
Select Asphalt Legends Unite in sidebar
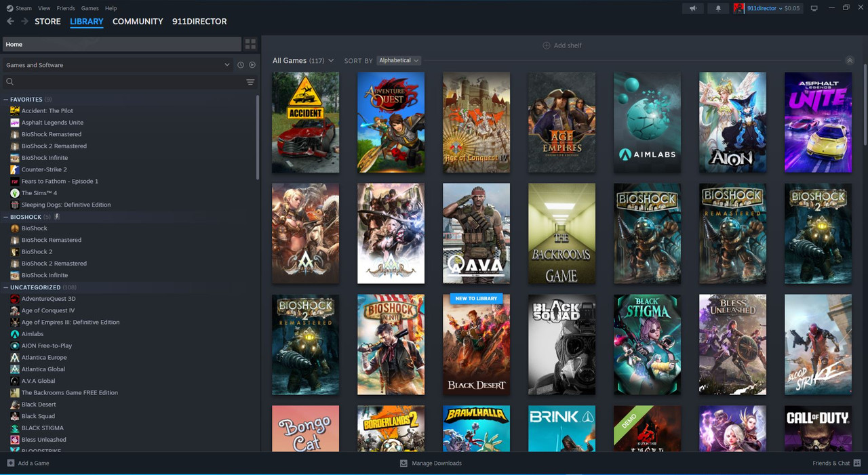[52, 123]
